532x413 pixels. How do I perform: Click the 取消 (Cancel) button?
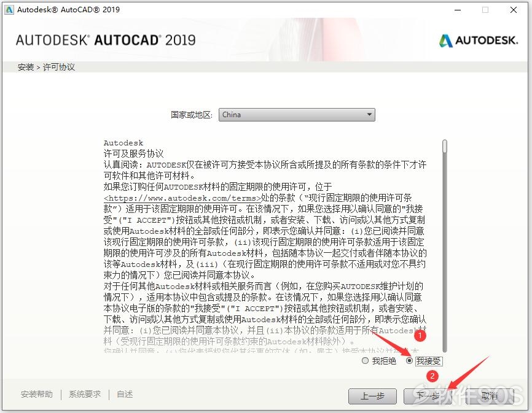coord(490,396)
